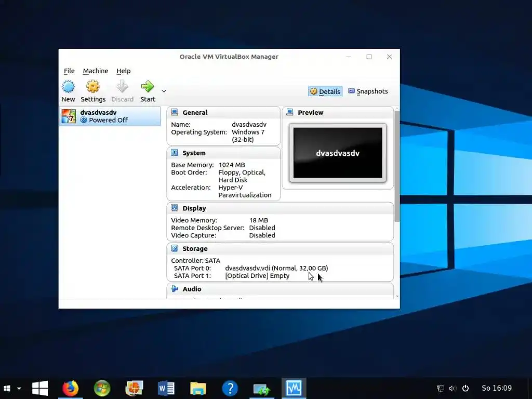
Task: Click the scrollbar down arrow
Action: [x=397, y=297]
